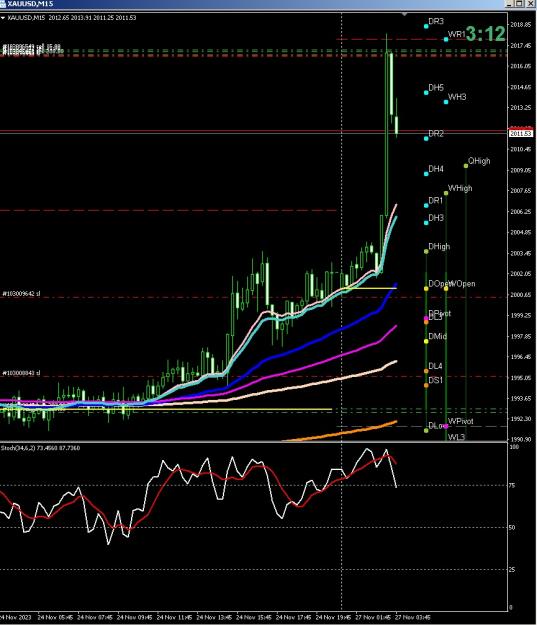Select the WHigh level label

460,188
